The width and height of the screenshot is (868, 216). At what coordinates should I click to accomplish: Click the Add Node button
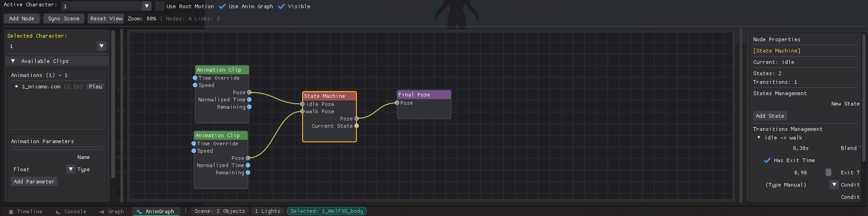22,19
